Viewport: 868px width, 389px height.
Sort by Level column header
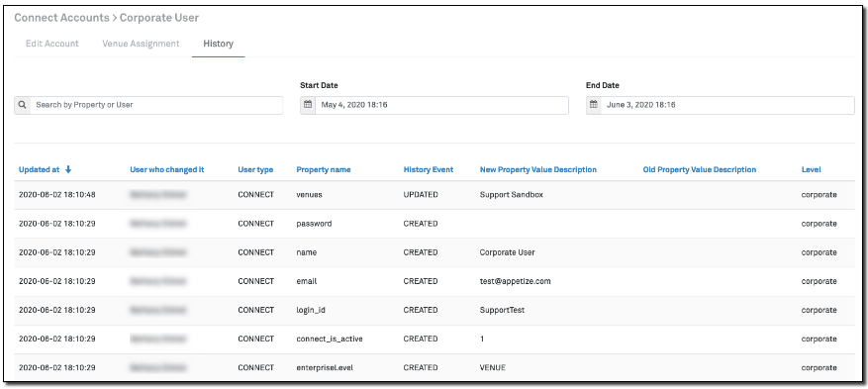tap(811, 170)
